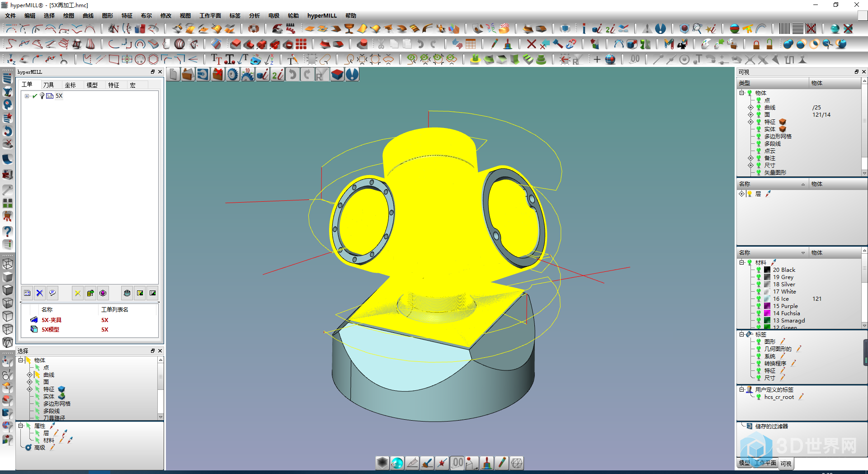Collapse the 属性 node in 选择 panel

21,426
